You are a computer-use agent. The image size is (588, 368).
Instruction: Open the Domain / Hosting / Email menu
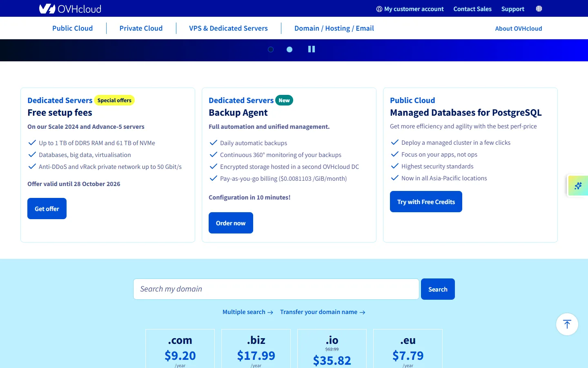click(x=334, y=28)
